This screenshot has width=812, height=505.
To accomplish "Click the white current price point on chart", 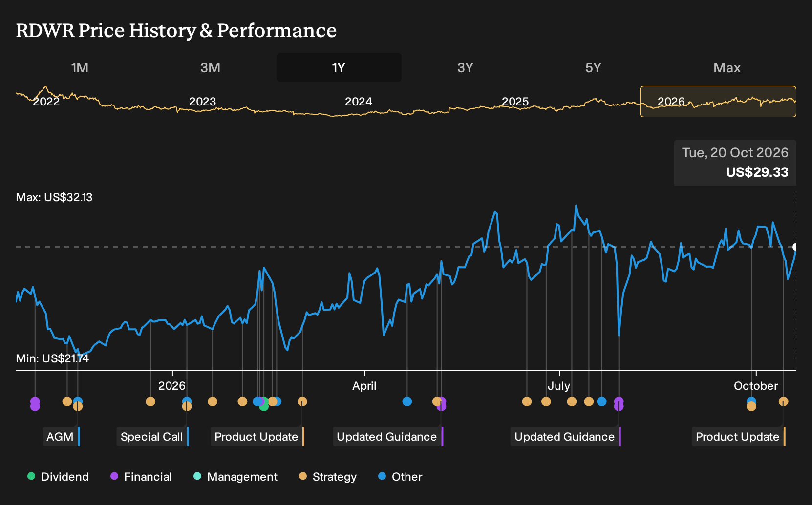I will 796,247.
